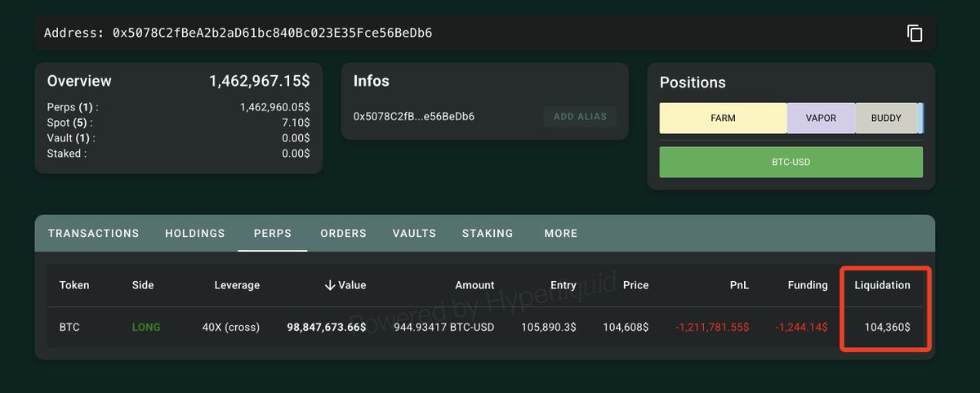Click the funding value -1,244.14$
The height and width of the screenshot is (393, 980).
point(801,327)
